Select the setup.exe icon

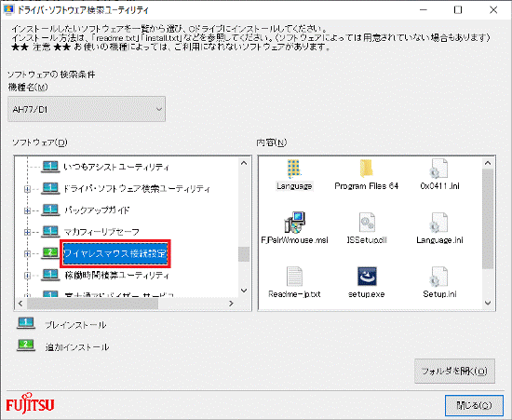tap(367, 277)
